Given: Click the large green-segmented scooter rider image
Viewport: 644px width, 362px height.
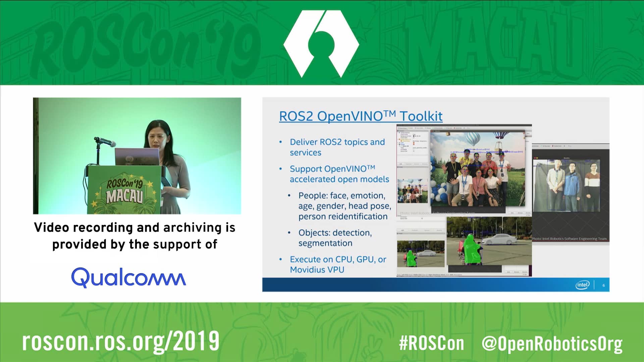Looking at the screenshot, I should [x=489, y=241].
